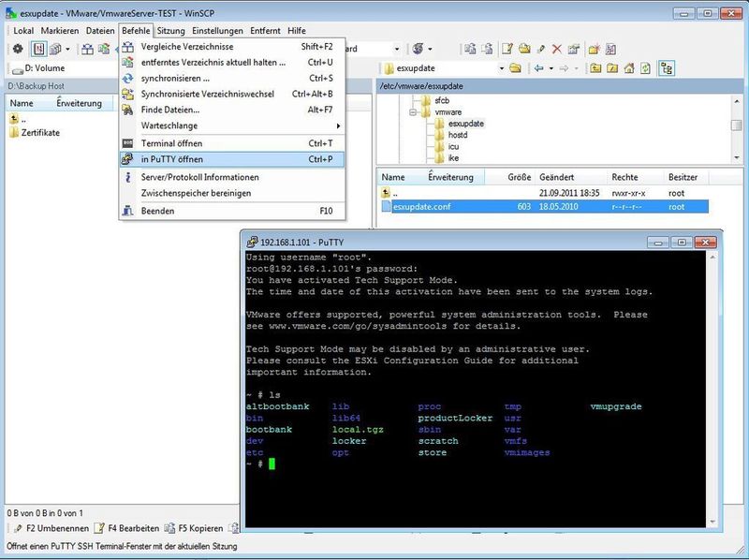Click the PuTTY icon in the PuTTY title bar
This screenshot has width=749, height=560.
point(252,243)
